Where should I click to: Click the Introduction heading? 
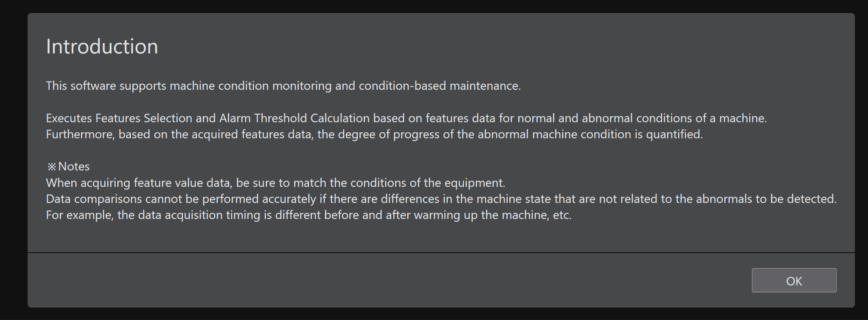[x=102, y=46]
